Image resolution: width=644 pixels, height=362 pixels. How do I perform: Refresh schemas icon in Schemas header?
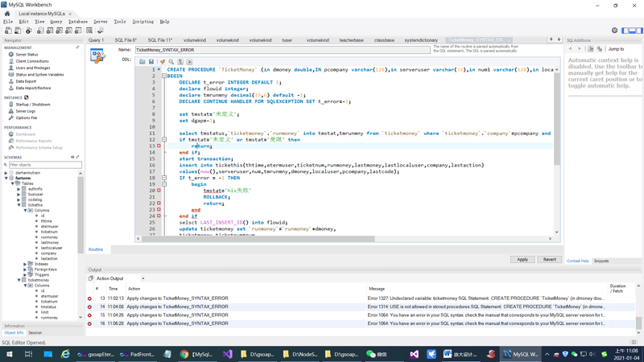tap(72, 157)
